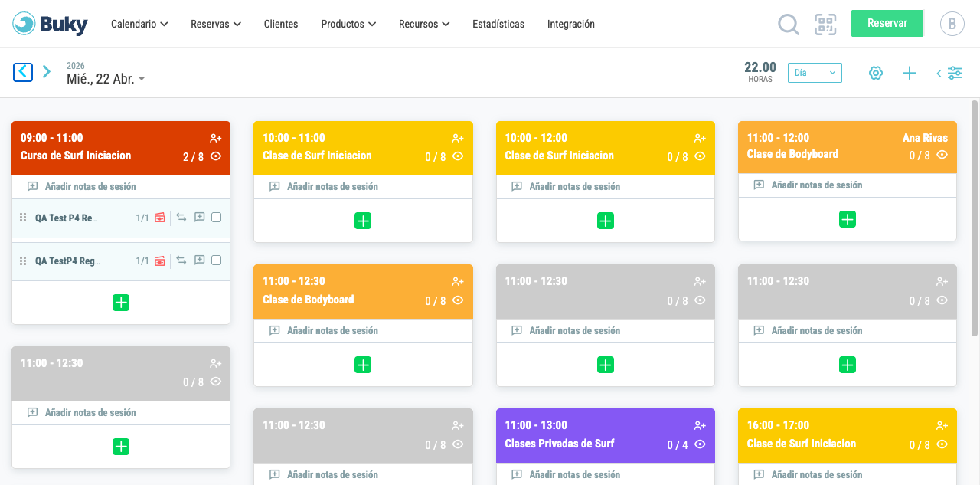Click payment icon on QA TestP4 Reg... row

pyautogui.click(x=160, y=261)
